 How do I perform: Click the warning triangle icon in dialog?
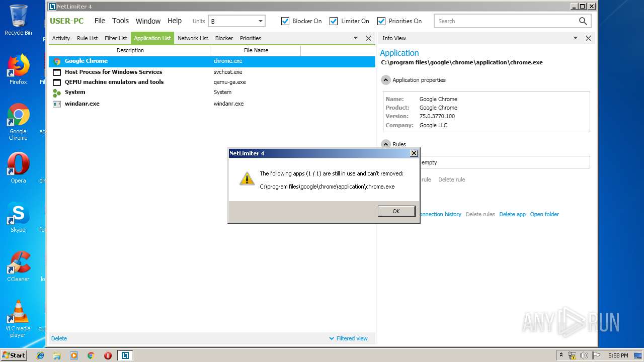pos(247,178)
